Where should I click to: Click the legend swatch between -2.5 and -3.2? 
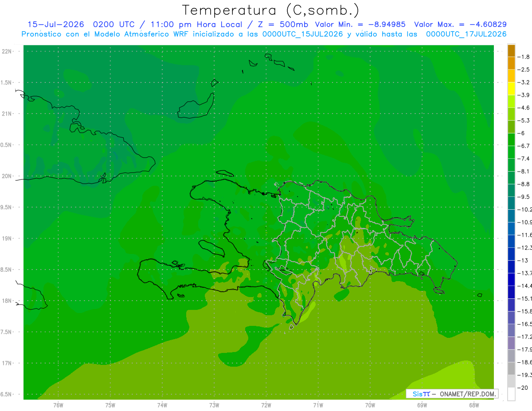coord(511,76)
